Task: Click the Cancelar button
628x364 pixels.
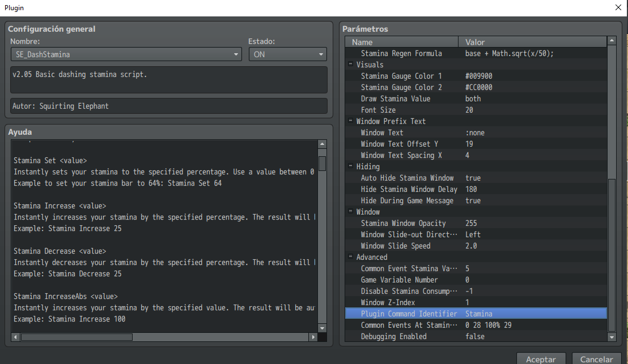Action: point(596,359)
